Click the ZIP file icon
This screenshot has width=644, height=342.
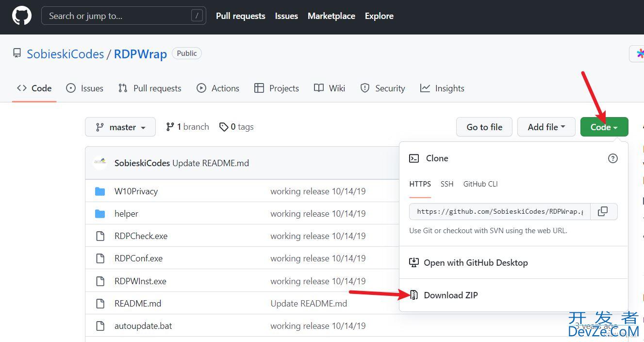pyautogui.click(x=414, y=295)
